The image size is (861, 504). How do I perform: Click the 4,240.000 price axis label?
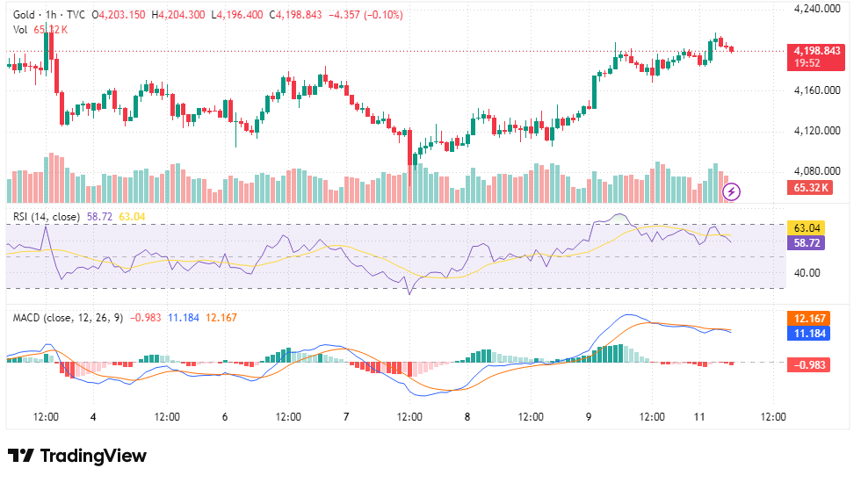[x=817, y=9]
